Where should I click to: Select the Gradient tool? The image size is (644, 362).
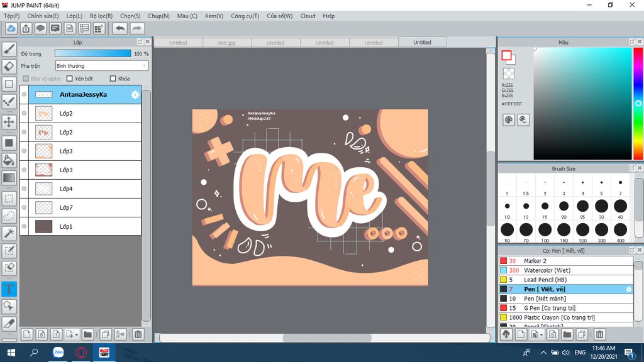click(x=9, y=178)
